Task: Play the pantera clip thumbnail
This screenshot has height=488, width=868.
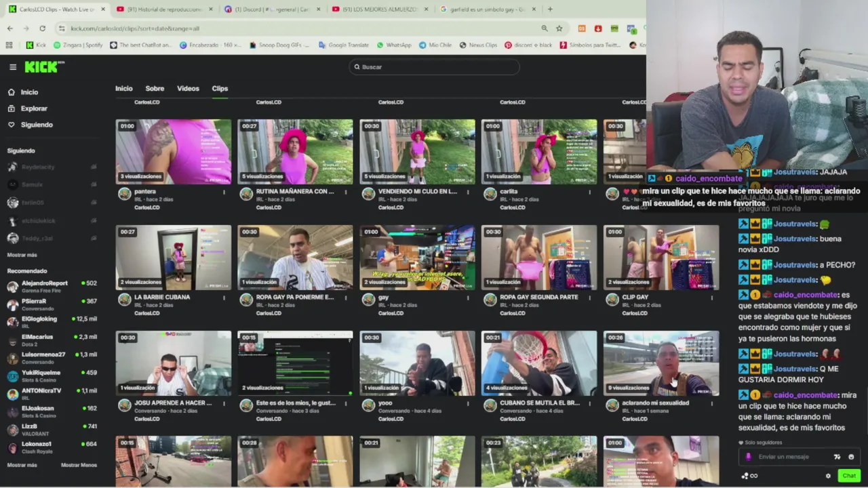Action: 173,152
